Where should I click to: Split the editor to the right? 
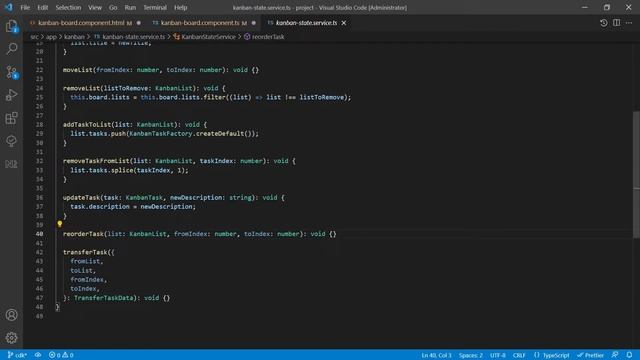pyautogui.click(x=616, y=23)
